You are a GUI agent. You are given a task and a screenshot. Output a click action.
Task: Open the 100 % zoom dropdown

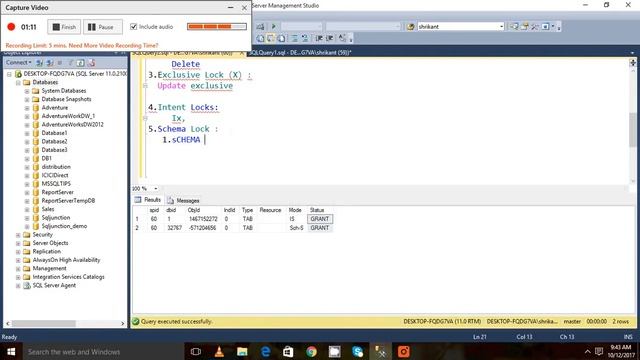click(x=156, y=189)
